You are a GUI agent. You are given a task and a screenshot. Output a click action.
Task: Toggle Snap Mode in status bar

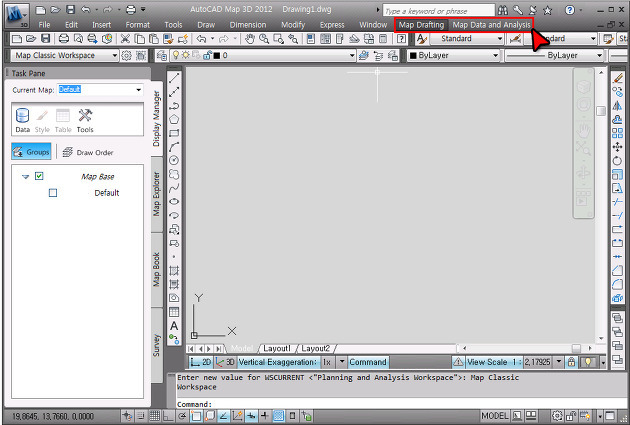point(141,416)
